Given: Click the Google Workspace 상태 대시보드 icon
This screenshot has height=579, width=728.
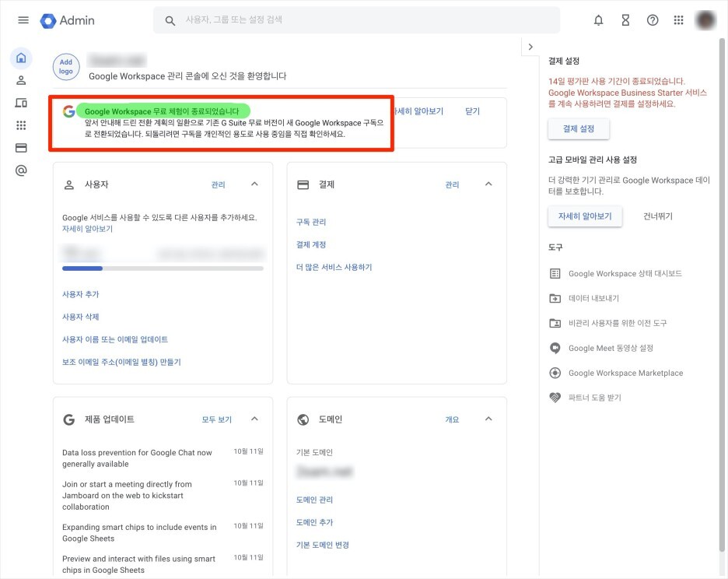Looking at the screenshot, I should tap(555, 273).
